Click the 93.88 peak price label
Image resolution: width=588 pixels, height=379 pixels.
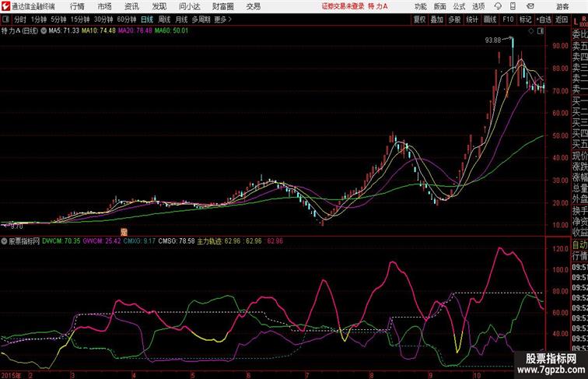pyautogui.click(x=492, y=40)
